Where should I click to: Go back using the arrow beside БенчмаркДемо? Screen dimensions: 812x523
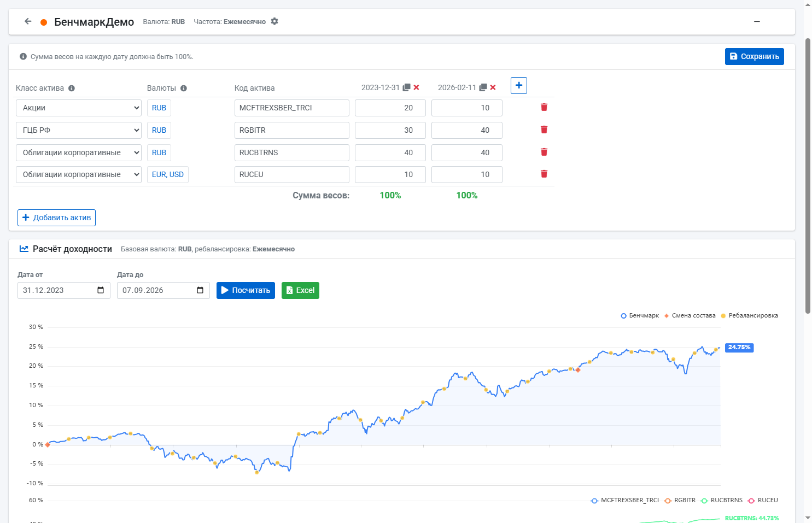pos(28,21)
